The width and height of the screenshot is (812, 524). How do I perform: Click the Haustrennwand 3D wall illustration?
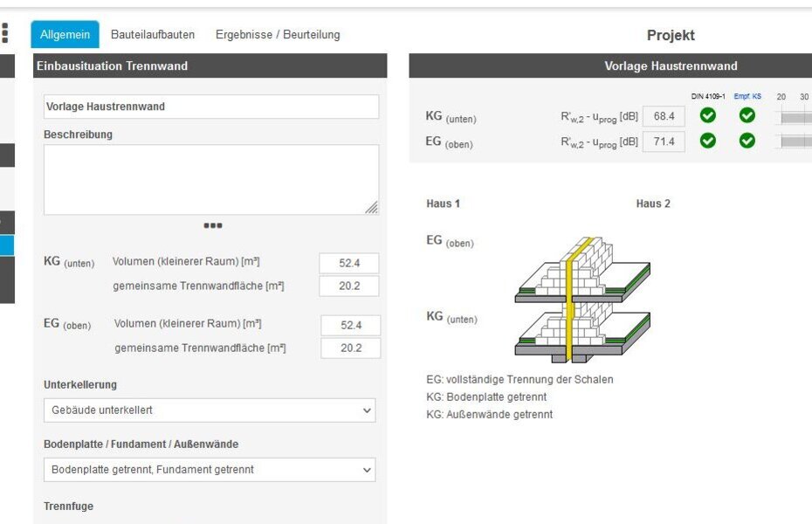[x=582, y=300]
